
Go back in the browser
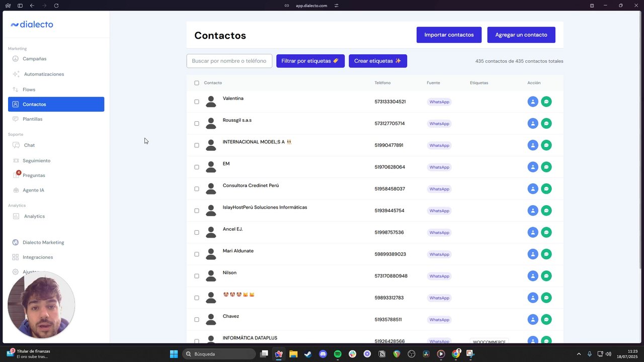[x=32, y=6]
